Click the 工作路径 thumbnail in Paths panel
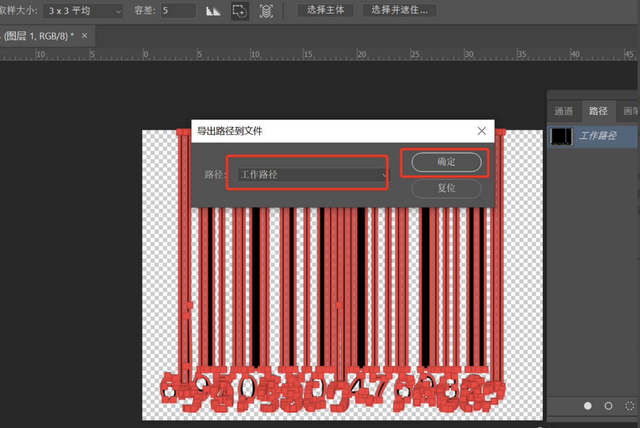The image size is (640, 428). (x=561, y=137)
